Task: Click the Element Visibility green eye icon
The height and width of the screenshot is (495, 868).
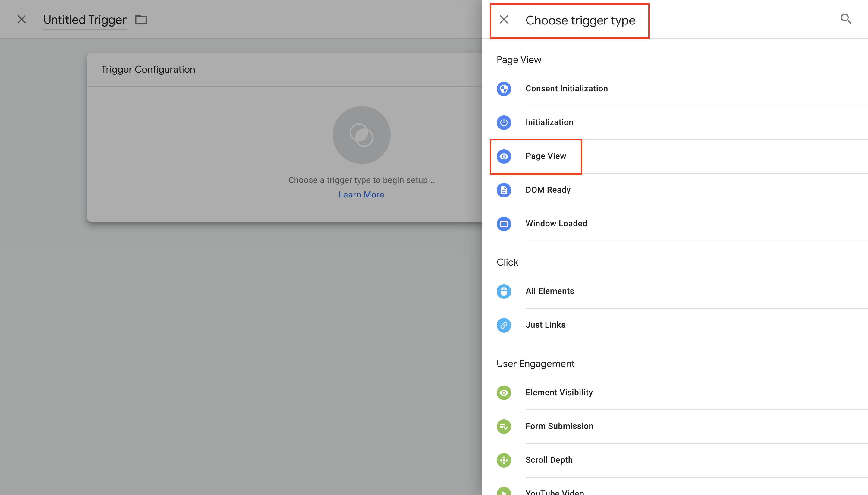Action: [x=504, y=393]
